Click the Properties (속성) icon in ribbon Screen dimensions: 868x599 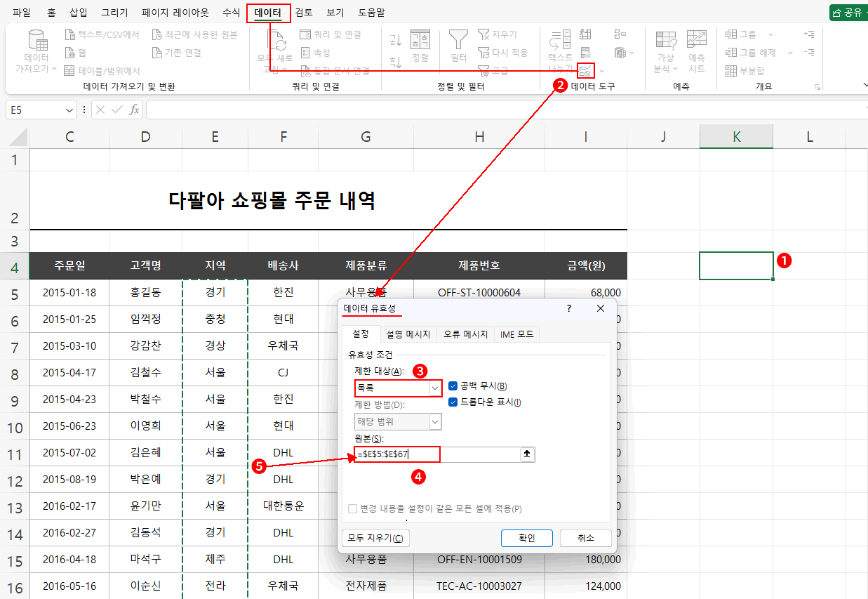click(x=305, y=53)
